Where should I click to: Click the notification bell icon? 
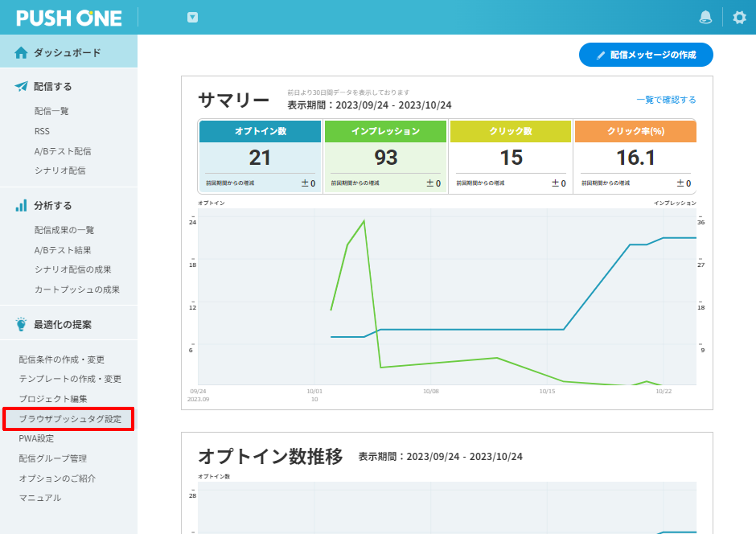pyautogui.click(x=705, y=17)
